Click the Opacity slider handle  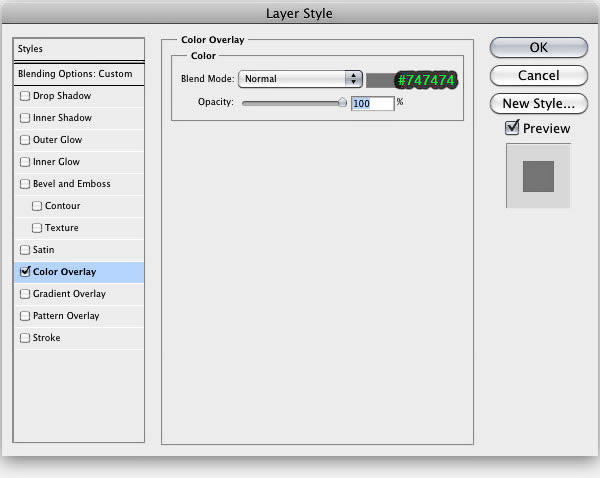(x=342, y=102)
